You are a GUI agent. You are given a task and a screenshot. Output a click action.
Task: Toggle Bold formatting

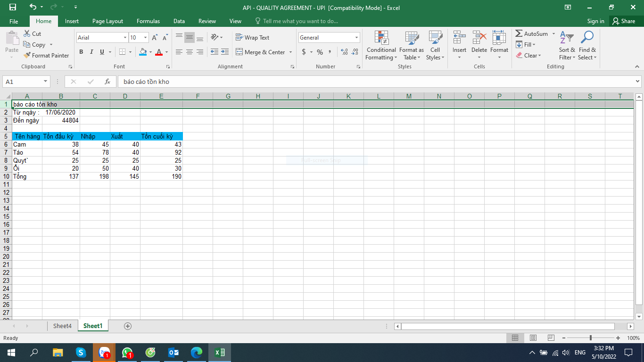coord(81,52)
